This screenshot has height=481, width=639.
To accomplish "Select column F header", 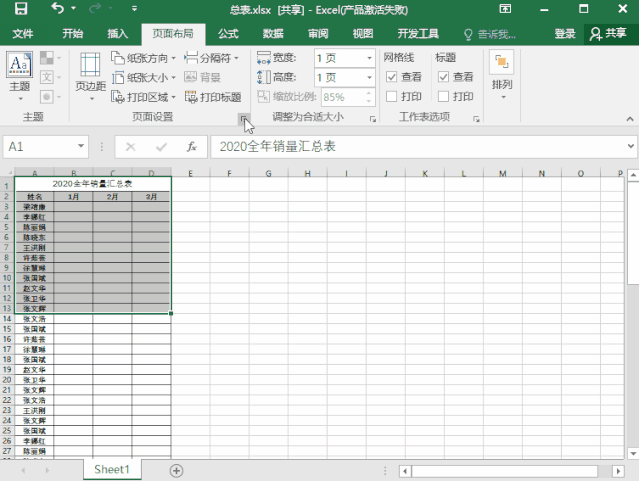I will pyautogui.click(x=229, y=173).
